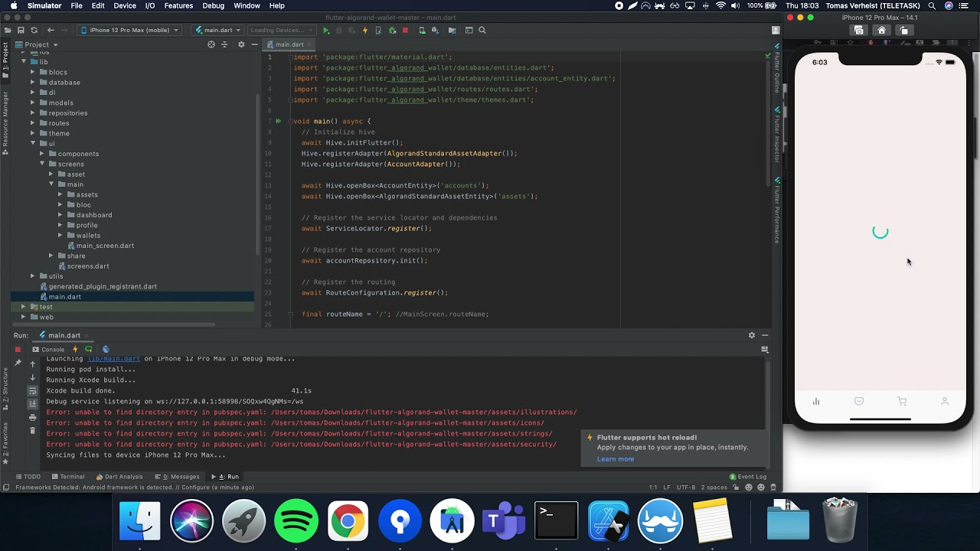
Task: Click the Run panel settings gear
Action: [x=751, y=335]
